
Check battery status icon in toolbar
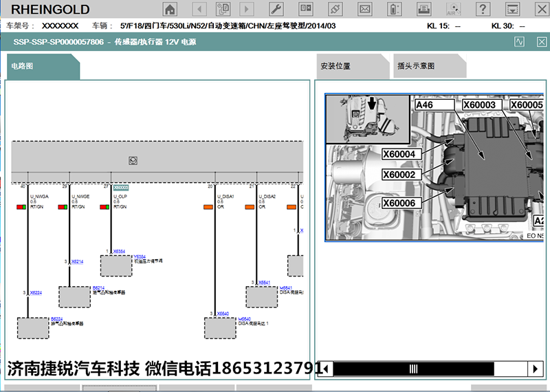tap(394, 9)
